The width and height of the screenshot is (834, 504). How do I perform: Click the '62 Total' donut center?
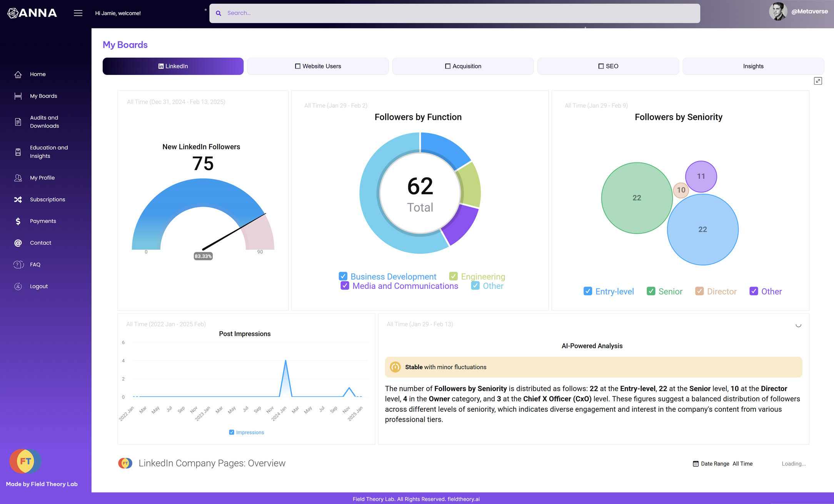(420, 194)
